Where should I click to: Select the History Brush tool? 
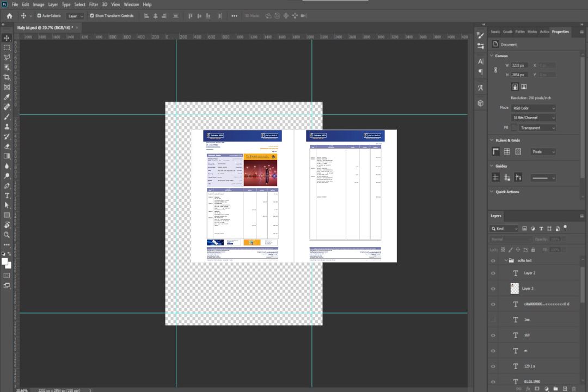[x=7, y=137]
